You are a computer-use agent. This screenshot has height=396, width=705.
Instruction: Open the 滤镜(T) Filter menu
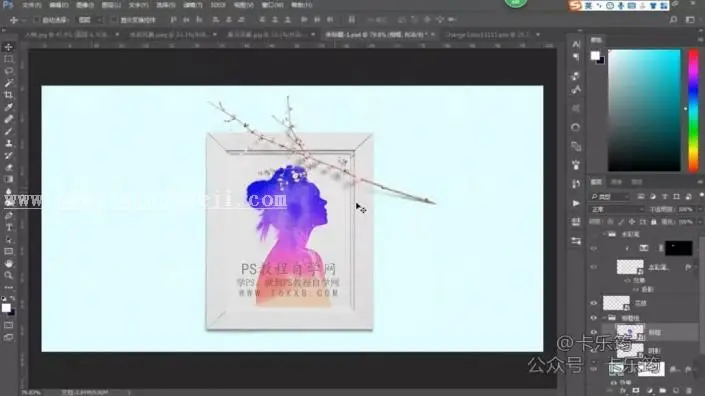(x=192, y=5)
